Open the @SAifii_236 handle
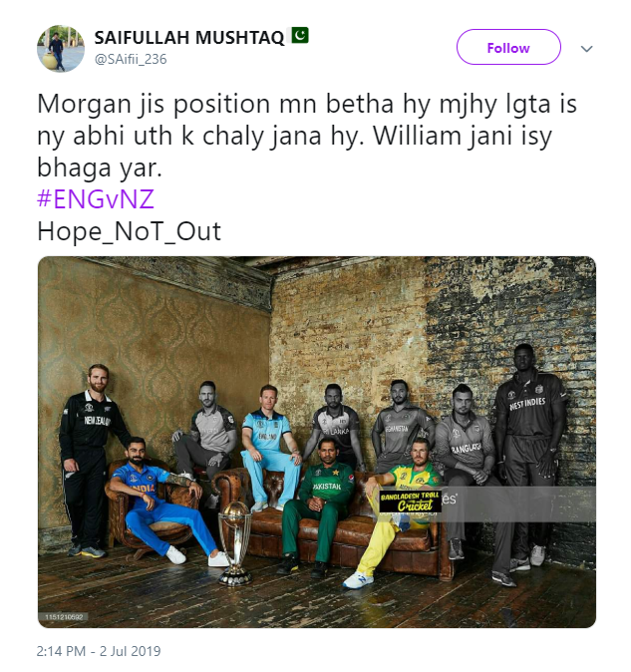 click(131, 59)
